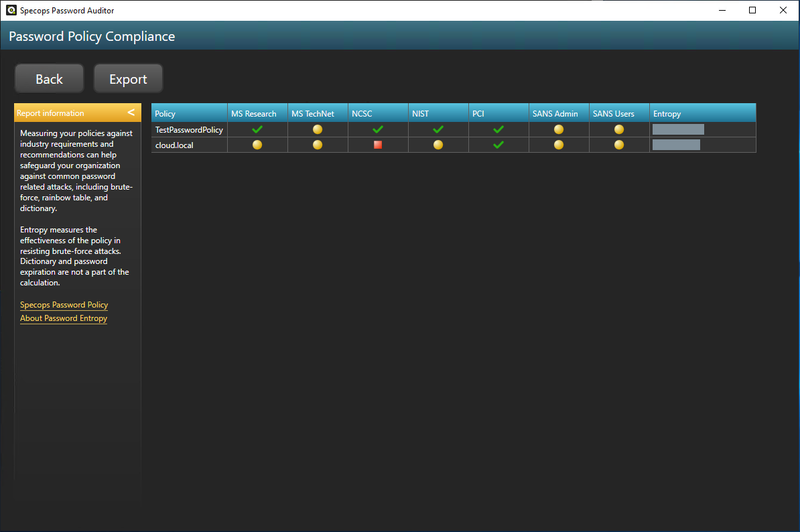Image resolution: width=800 pixels, height=532 pixels.
Task: Click cloud.local SANS Users yellow circle
Action: coord(619,145)
